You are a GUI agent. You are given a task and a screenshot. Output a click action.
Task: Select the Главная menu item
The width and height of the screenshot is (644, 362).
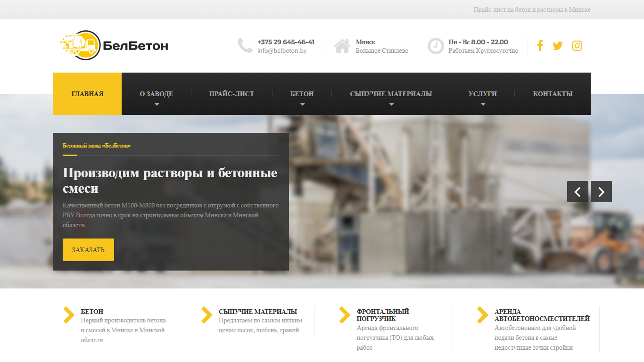(87, 94)
